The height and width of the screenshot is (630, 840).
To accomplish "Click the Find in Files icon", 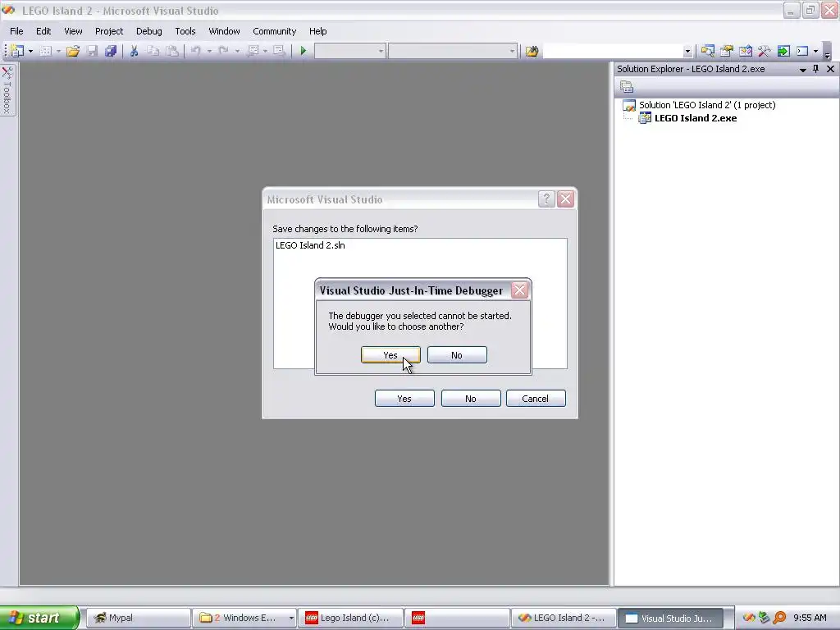I will click(532, 51).
